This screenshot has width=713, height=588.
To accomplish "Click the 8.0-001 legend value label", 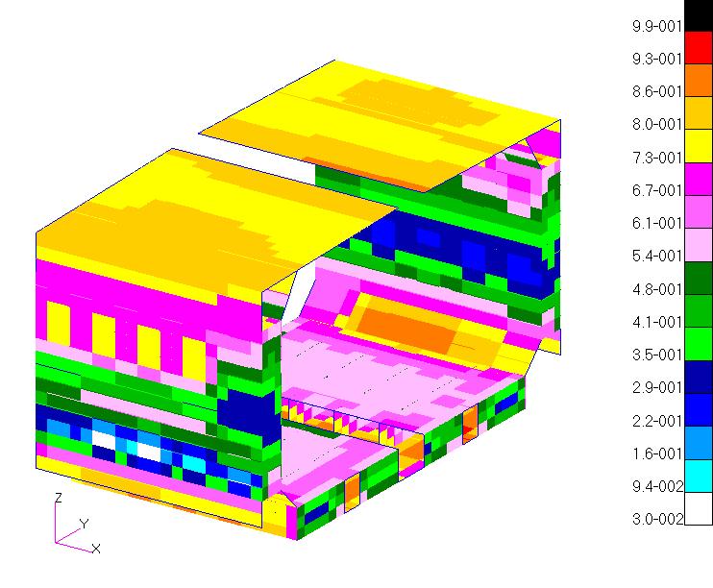I will click(656, 125).
